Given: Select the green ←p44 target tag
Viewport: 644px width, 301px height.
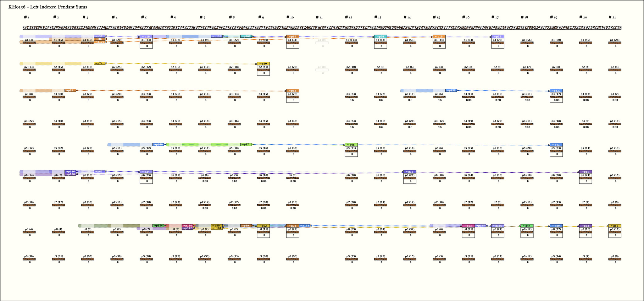Looking at the screenshot, I should 527,226.
